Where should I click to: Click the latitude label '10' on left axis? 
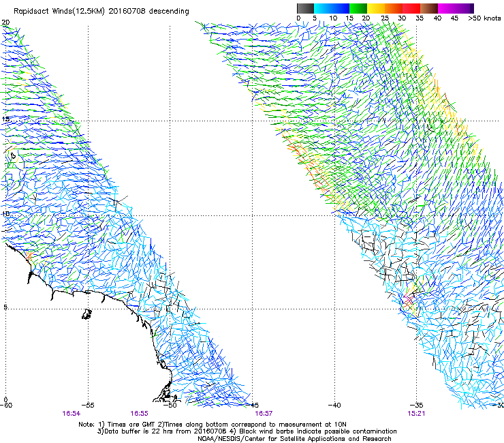pyautogui.click(x=5, y=214)
